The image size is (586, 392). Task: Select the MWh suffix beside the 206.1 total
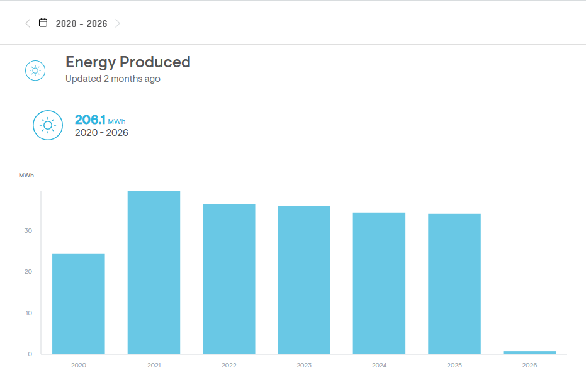(117, 122)
